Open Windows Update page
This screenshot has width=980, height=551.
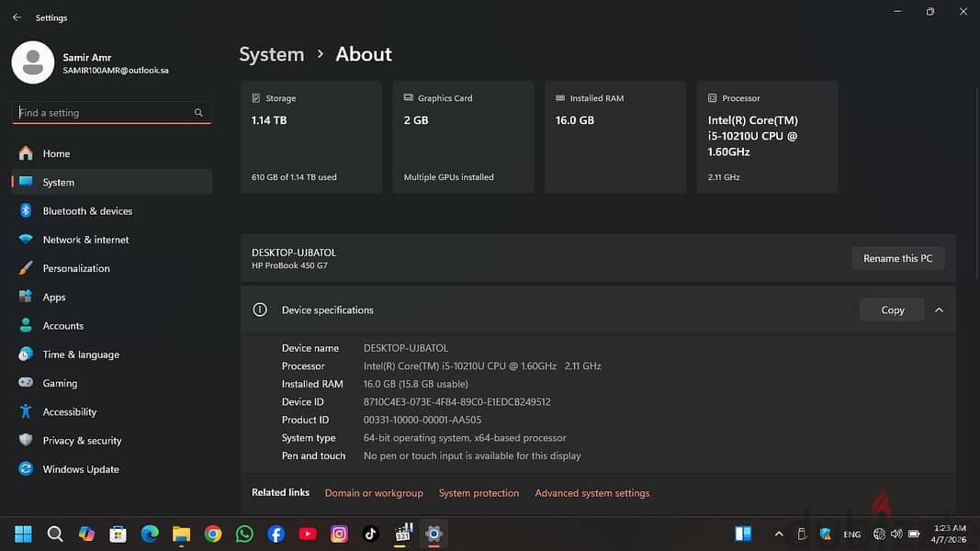click(111, 469)
